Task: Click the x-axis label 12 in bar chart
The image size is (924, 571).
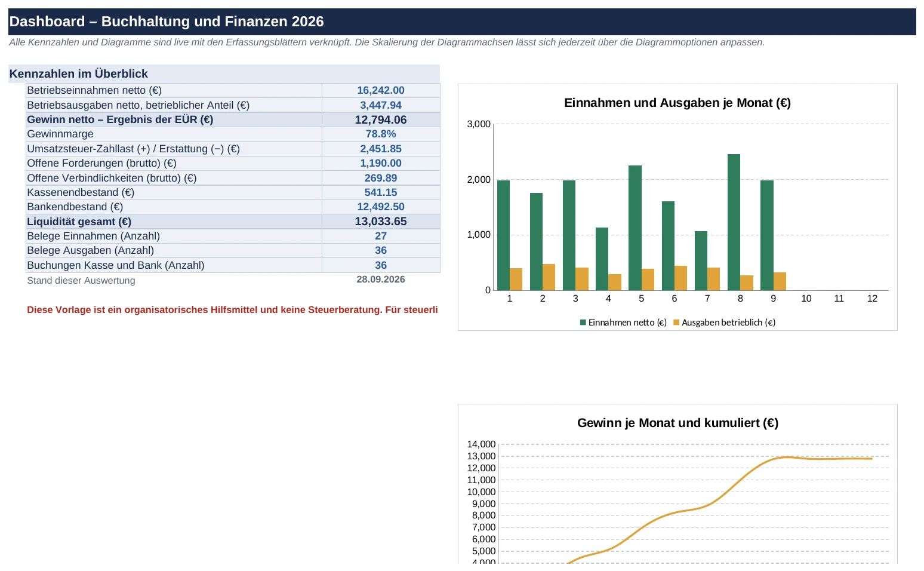Action: [872, 299]
